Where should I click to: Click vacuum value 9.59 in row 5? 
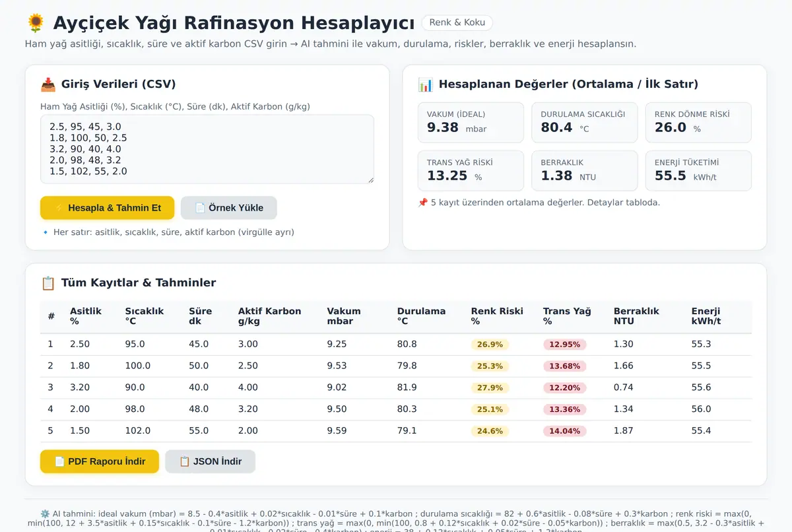click(337, 432)
